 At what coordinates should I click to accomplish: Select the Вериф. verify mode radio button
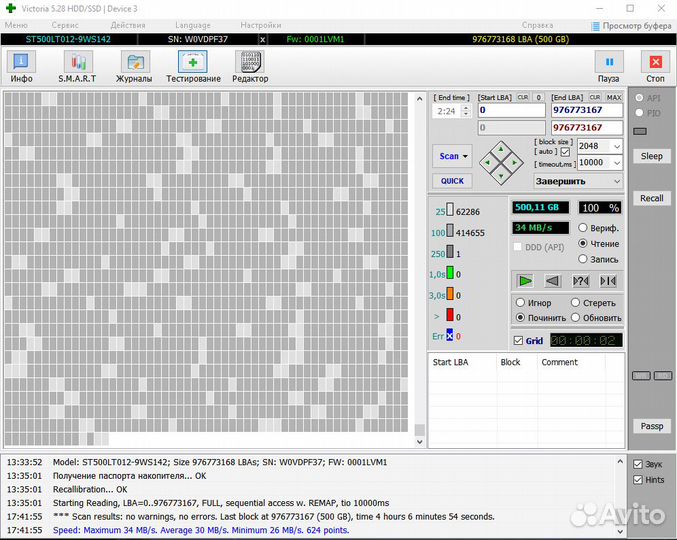(x=583, y=228)
